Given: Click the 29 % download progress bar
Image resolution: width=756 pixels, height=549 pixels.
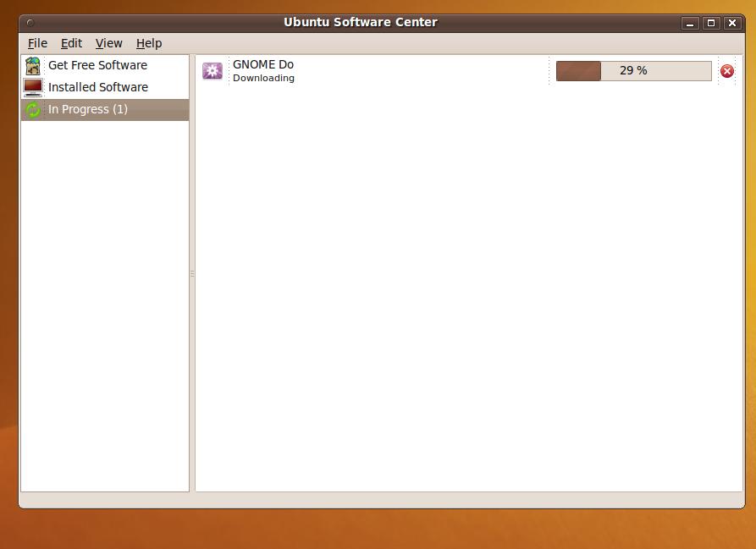Looking at the screenshot, I should [x=633, y=71].
